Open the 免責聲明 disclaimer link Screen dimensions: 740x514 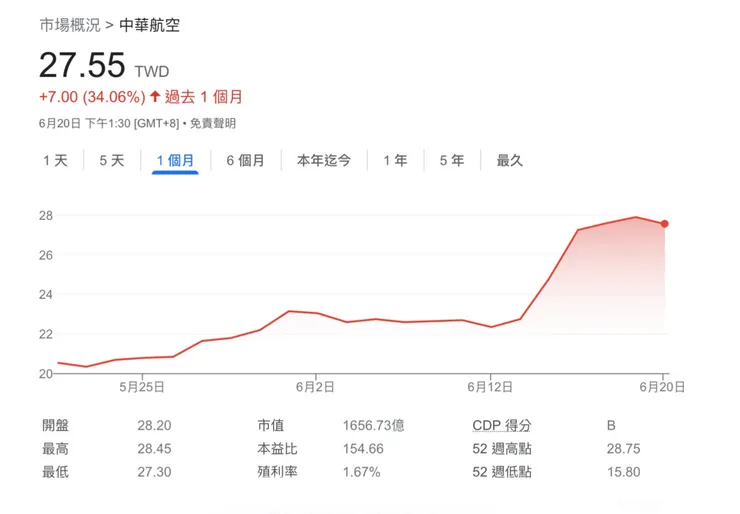point(213,124)
